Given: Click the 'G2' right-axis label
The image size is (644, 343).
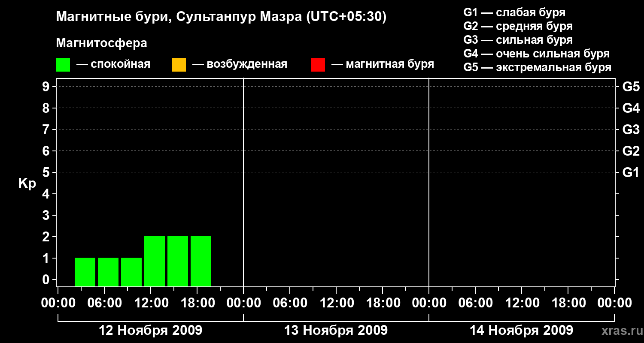Looking at the screenshot, I should pos(631,151).
